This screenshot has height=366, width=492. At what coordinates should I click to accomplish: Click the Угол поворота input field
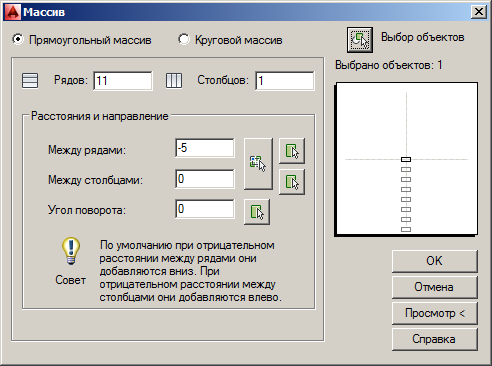(205, 209)
